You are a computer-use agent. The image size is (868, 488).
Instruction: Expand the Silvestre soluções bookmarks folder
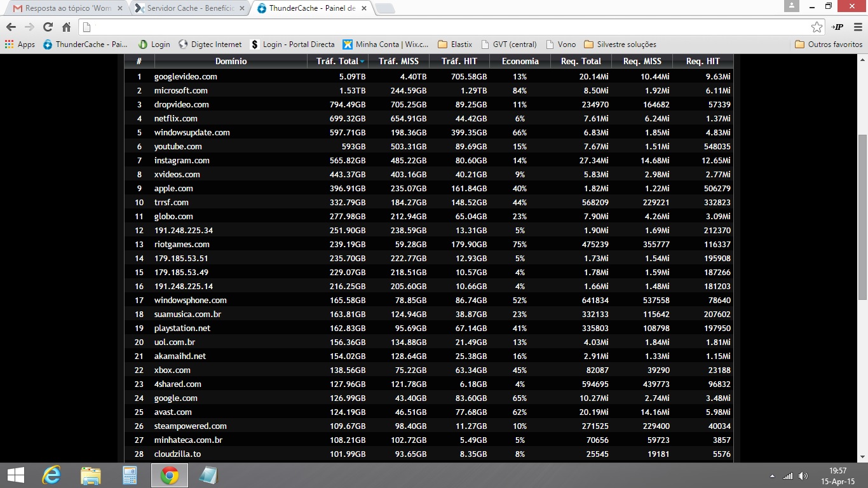tap(620, 44)
